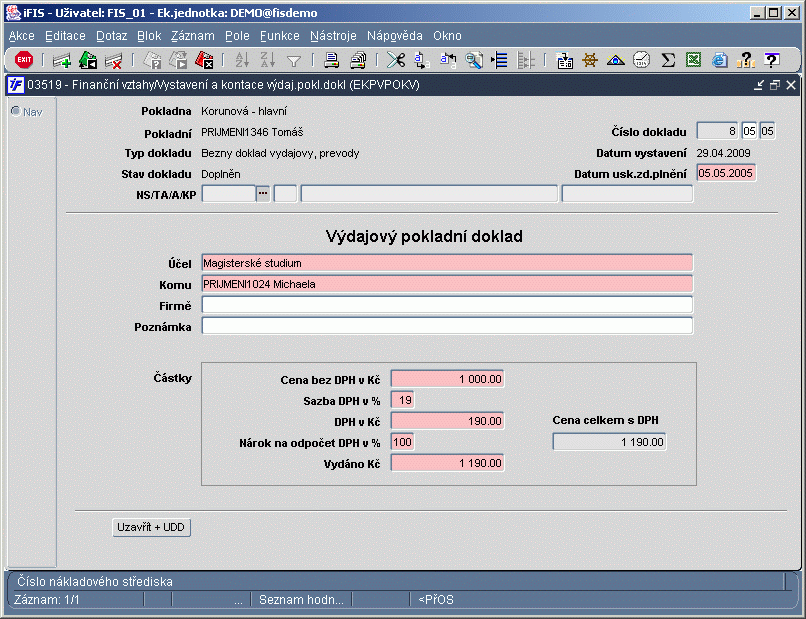This screenshot has height=619, width=806.
Task: Click the Sigma sum icon
Action: [x=668, y=60]
